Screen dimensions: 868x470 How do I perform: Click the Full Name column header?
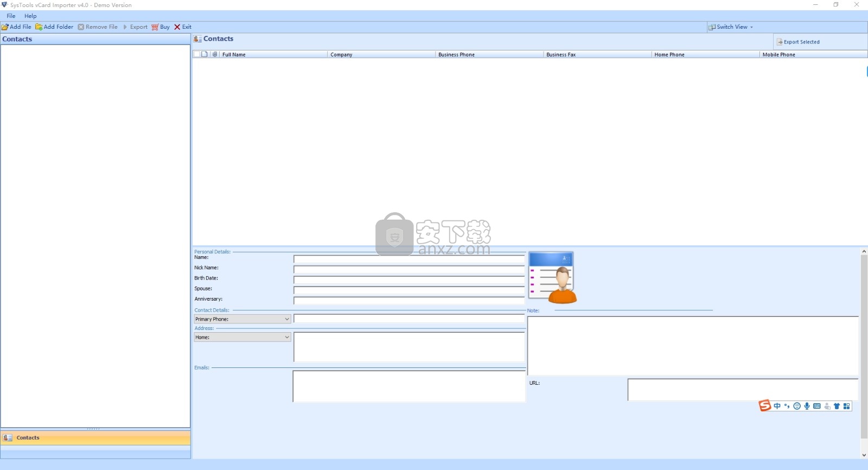[273, 54]
